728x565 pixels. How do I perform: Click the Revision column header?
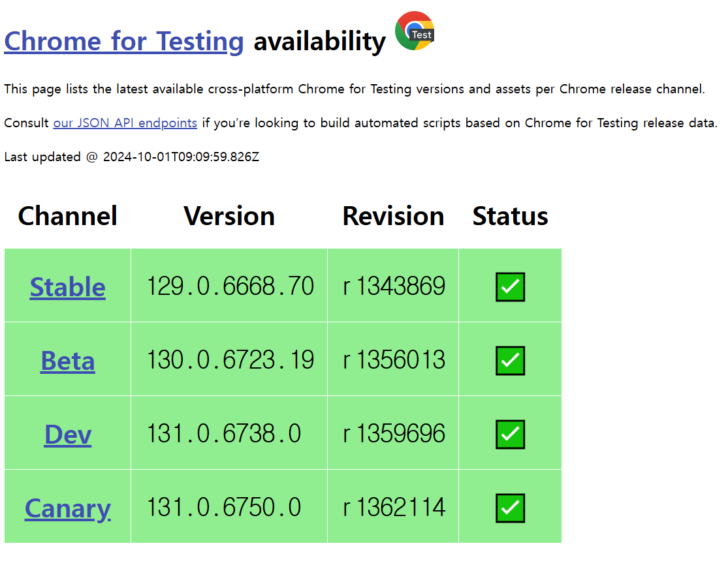coord(393,216)
